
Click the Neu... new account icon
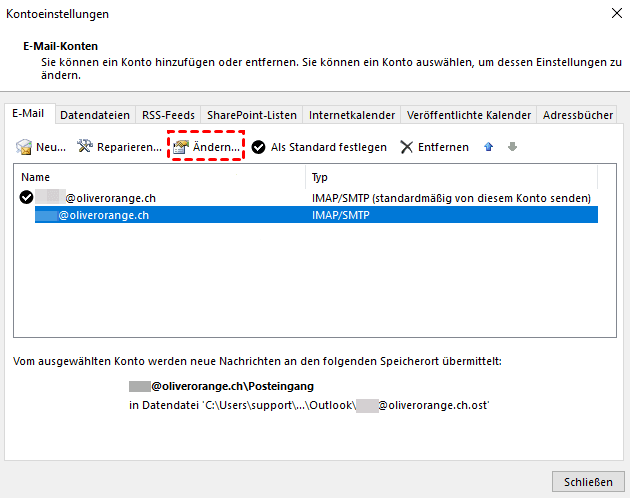click(24, 147)
